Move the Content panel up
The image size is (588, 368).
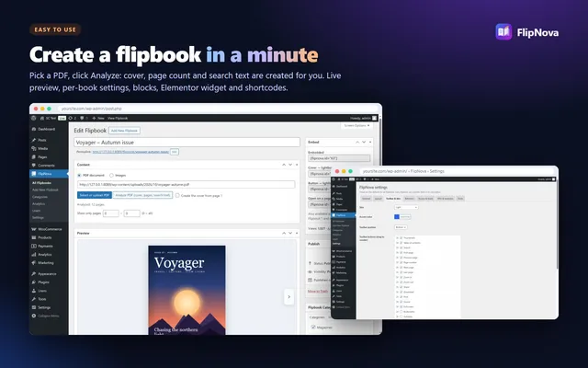(284, 165)
